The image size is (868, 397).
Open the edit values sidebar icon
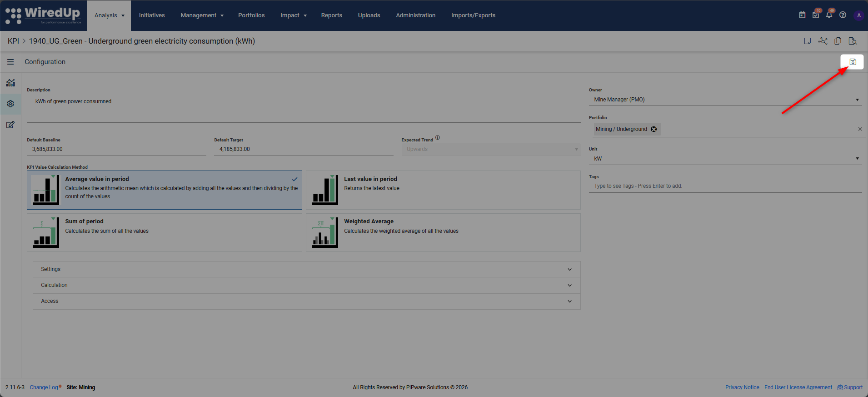point(10,125)
